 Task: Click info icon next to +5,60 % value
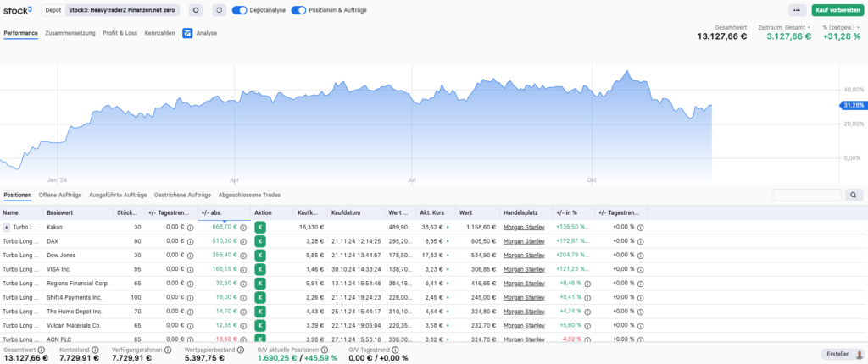tap(587, 325)
